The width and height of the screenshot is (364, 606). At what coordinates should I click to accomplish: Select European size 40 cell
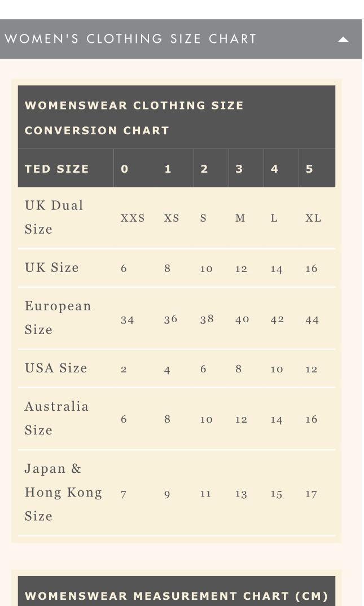(242, 319)
